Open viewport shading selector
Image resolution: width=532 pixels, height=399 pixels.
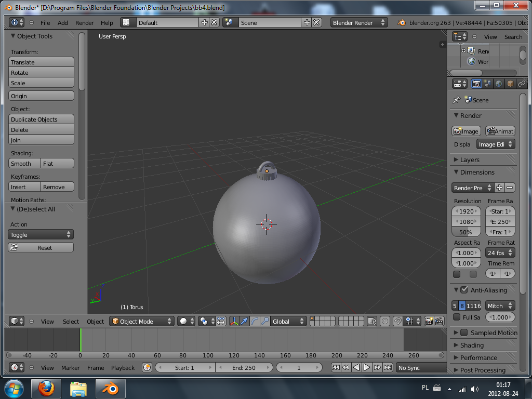coord(186,321)
